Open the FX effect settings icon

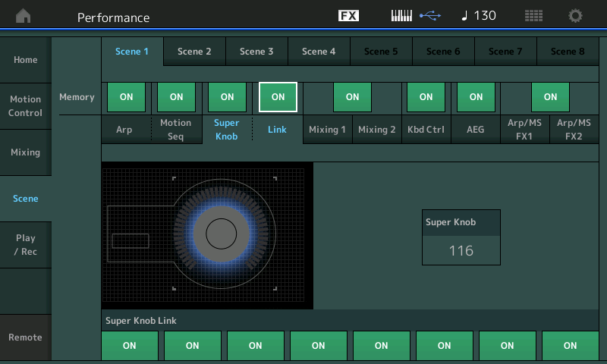pyautogui.click(x=348, y=16)
